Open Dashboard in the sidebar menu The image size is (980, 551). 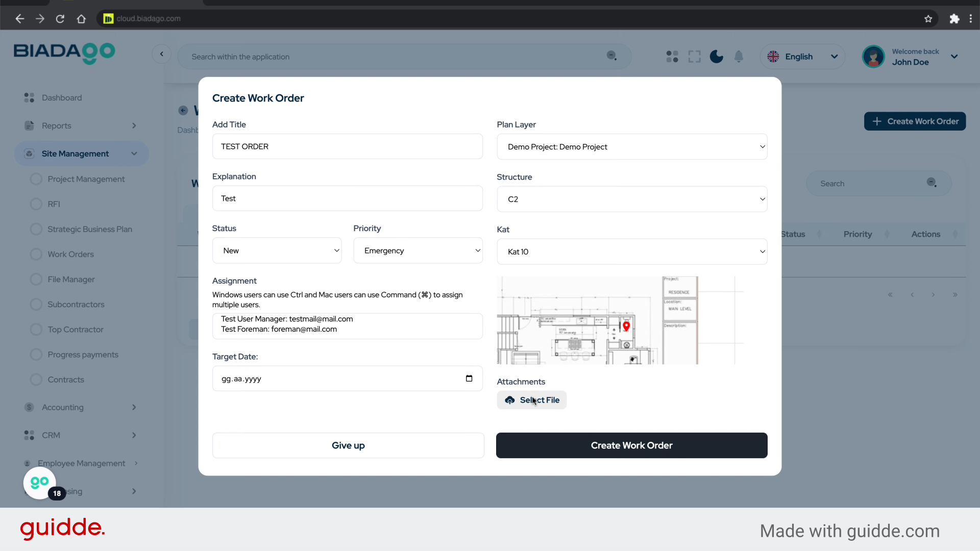pos(61,97)
